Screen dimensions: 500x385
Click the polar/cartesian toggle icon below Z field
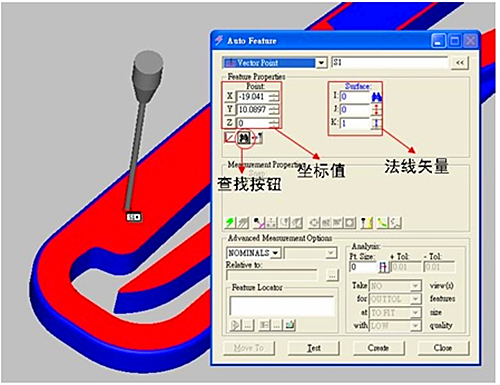(231, 137)
